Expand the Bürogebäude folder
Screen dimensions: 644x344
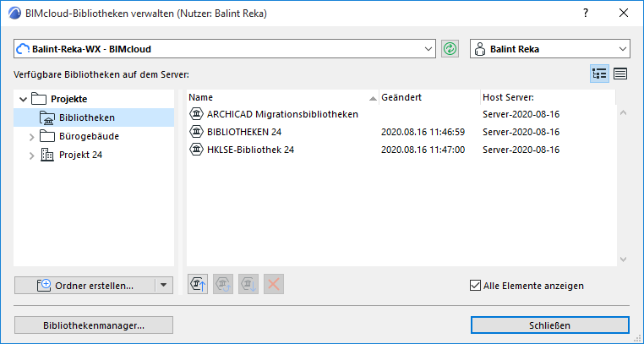tap(33, 136)
